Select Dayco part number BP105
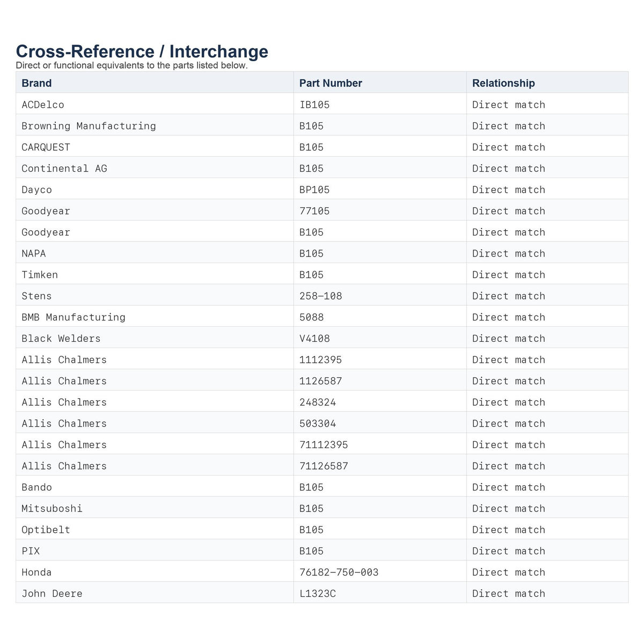 pos(314,189)
